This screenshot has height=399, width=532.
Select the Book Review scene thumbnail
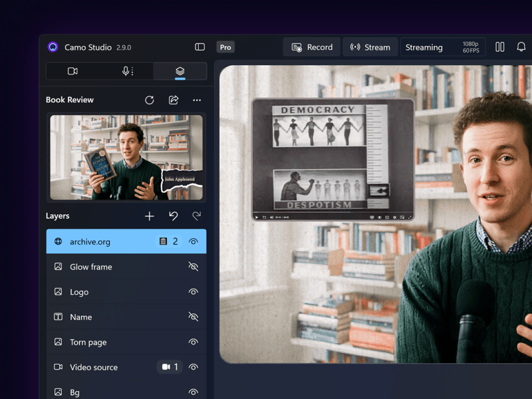tap(126, 158)
